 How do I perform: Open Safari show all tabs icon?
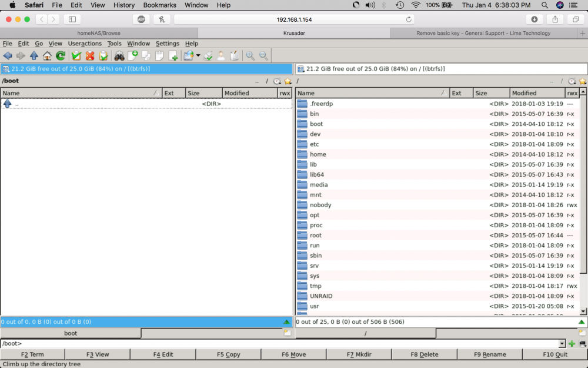tap(576, 19)
